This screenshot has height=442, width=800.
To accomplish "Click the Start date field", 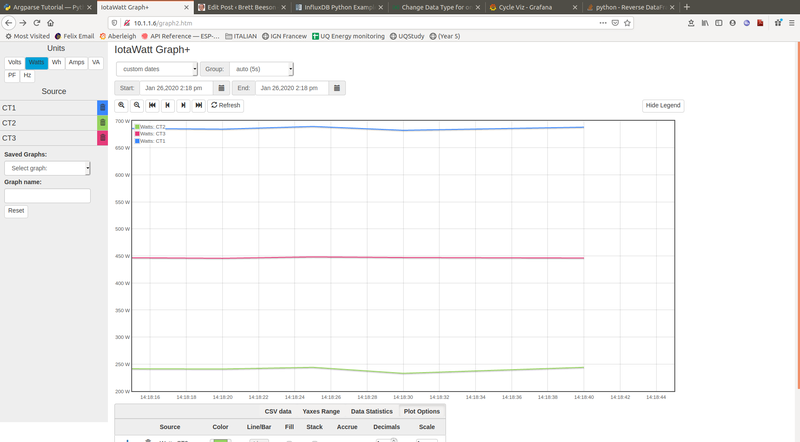I will point(176,88).
